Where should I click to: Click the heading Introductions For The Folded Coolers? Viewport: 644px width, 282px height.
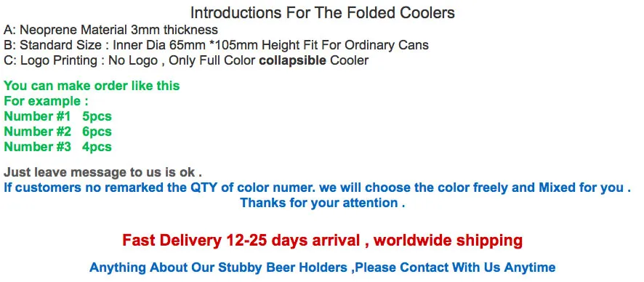(323, 13)
